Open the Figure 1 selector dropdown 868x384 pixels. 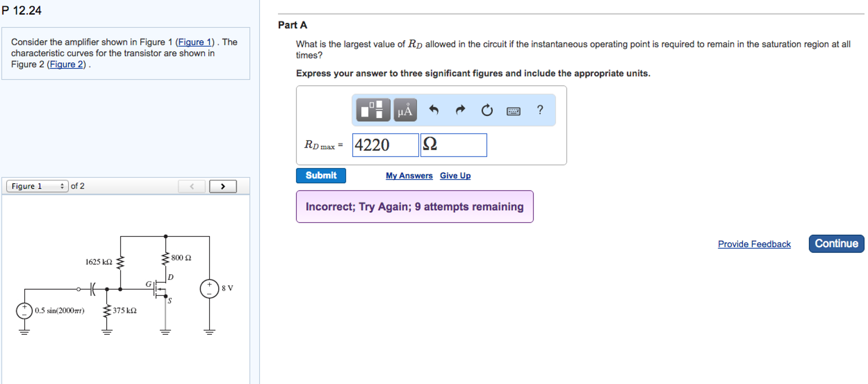tap(37, 186)
